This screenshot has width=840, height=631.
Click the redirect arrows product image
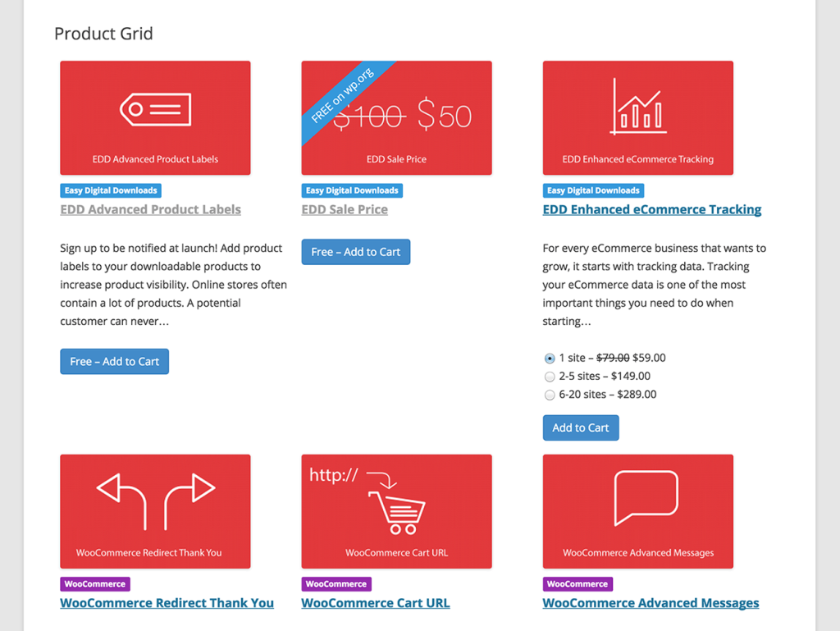[155, 511]
